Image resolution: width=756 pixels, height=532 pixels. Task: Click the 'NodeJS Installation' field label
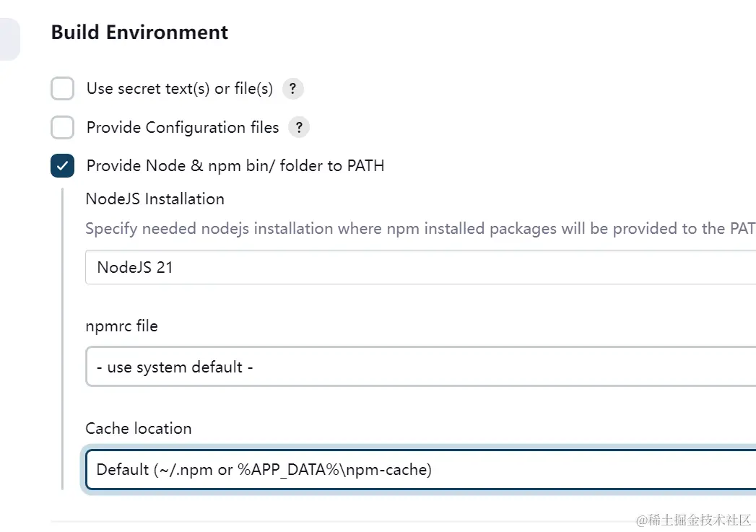(x=155, y=199)
